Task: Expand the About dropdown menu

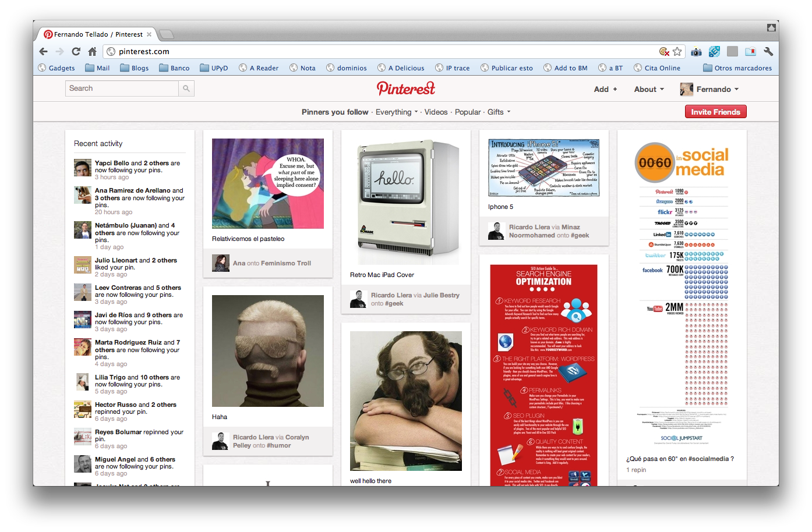Action: 649,89
